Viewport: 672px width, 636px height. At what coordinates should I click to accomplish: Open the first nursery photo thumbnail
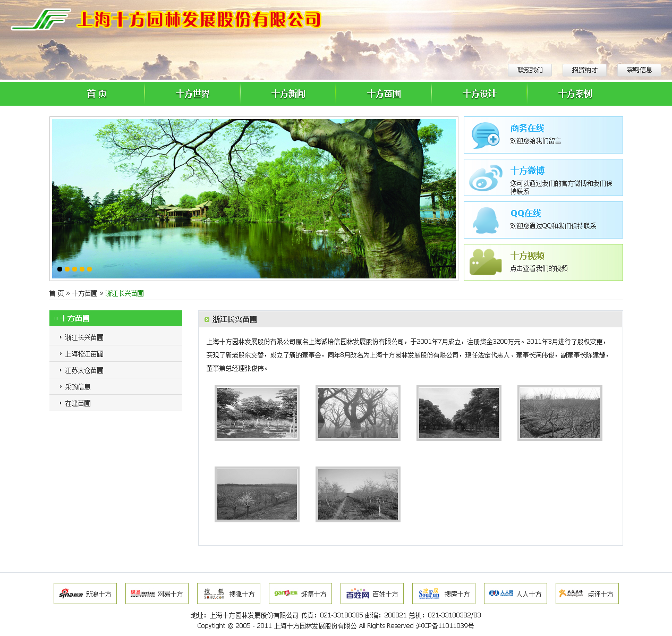pos(257,413)
